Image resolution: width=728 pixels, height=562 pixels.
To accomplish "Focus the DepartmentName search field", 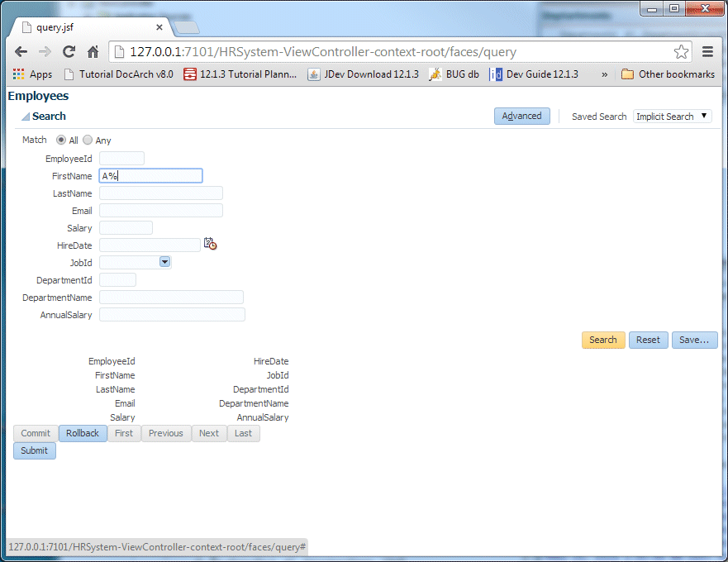I will pos(171,298).
